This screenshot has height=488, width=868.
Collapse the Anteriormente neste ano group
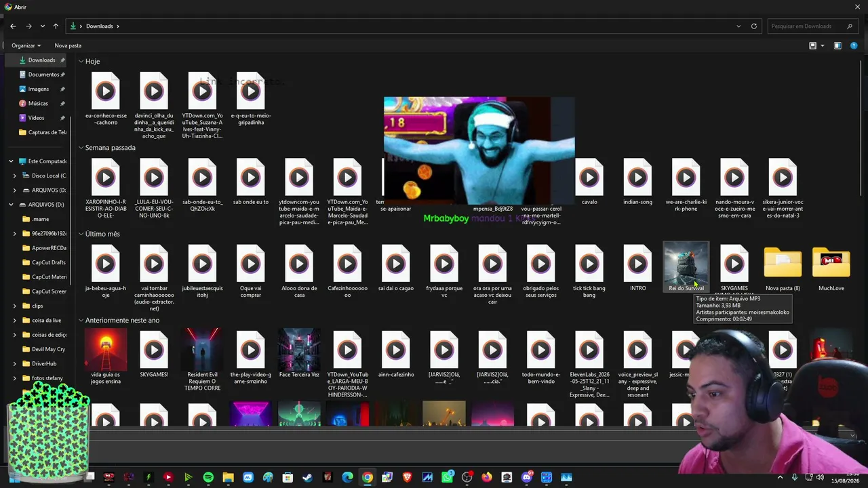81,321
